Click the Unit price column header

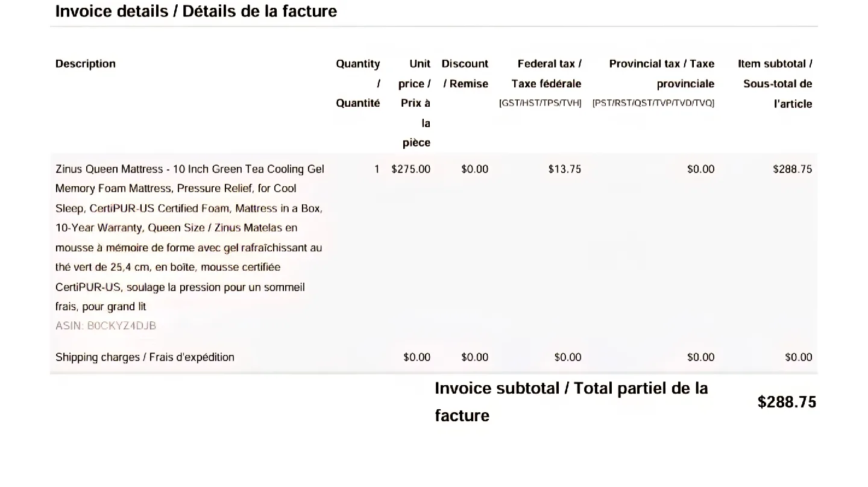point(415,102)
